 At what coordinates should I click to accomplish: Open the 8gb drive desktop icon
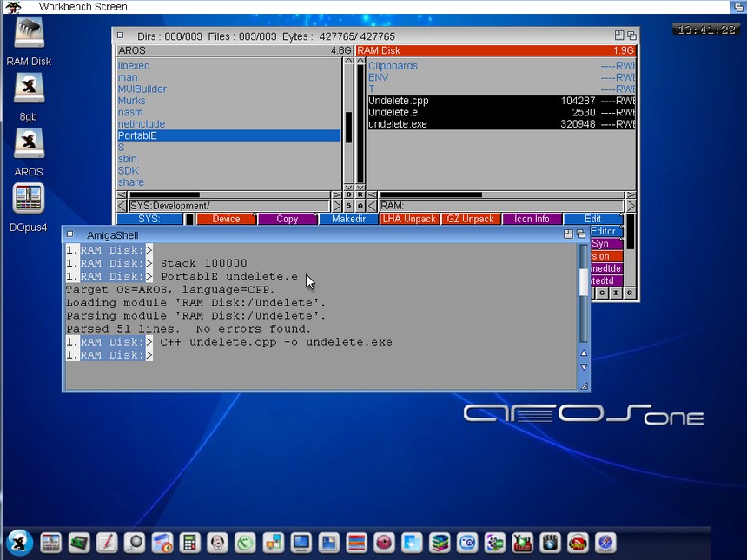click(29, 89)
